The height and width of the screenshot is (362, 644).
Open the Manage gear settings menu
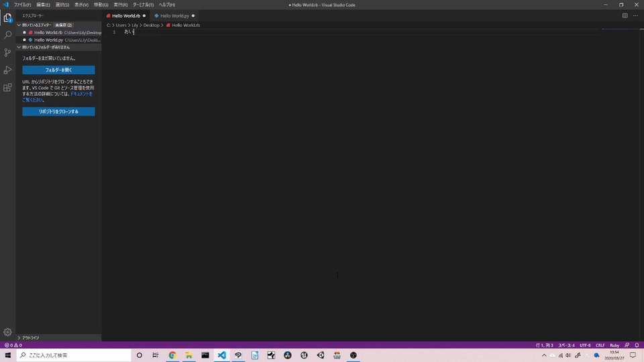(7, 332)
